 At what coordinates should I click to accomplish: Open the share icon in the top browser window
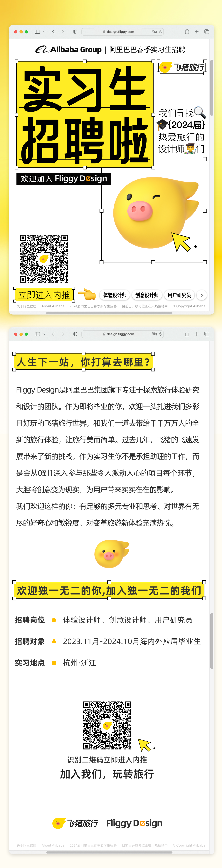[187, 31]
